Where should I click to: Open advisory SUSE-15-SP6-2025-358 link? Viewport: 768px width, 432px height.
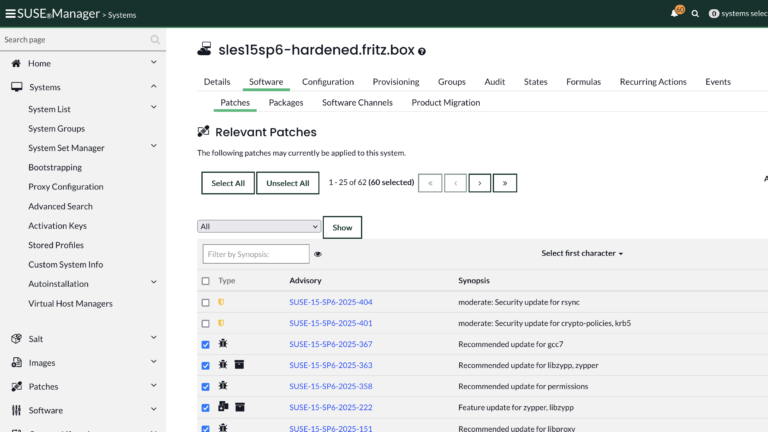point(330,386)
